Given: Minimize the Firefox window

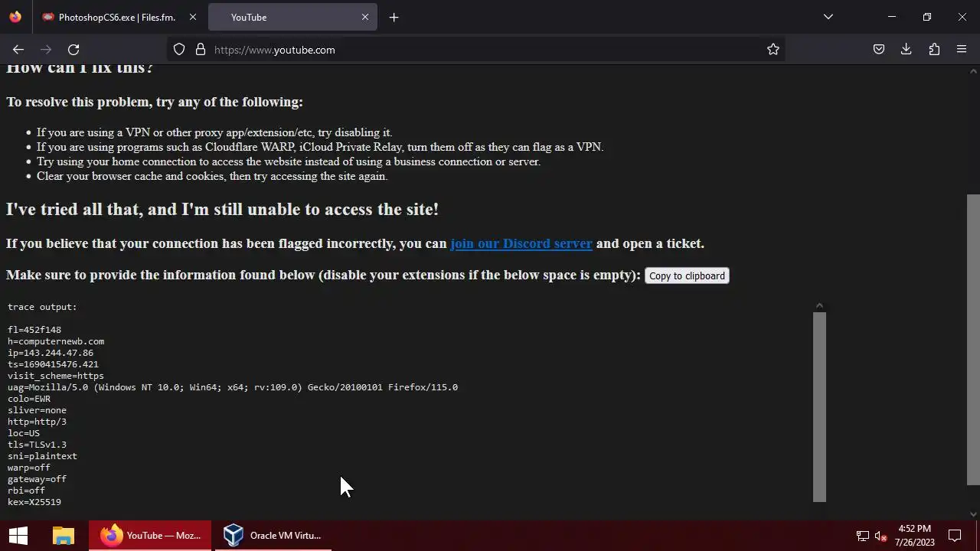Looking at the screenshot, I should 892,17.
